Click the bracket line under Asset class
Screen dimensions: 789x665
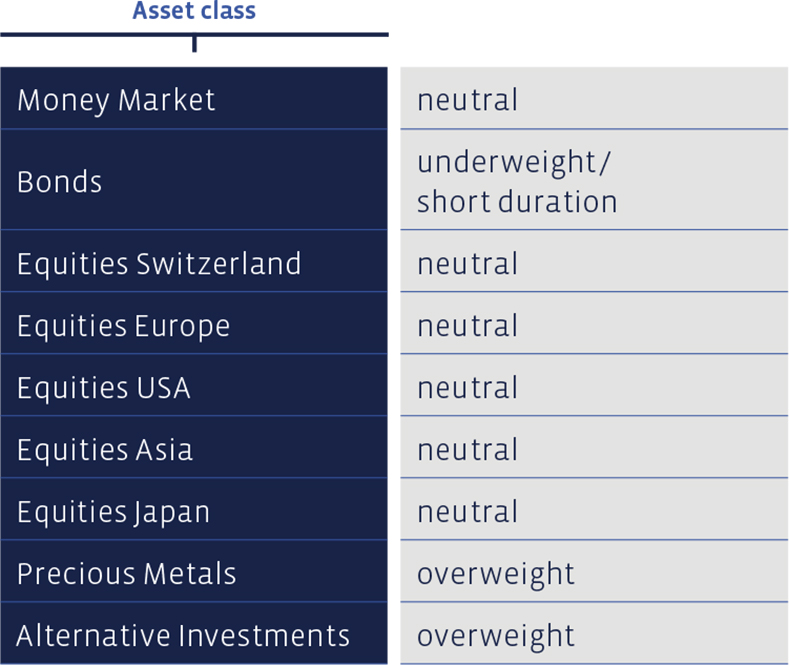194,35
